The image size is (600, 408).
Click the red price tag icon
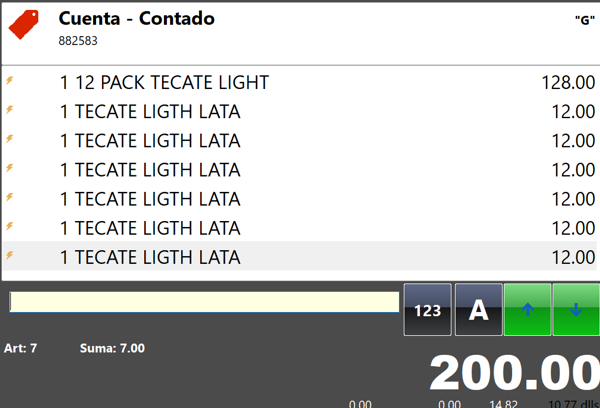[x=24, y=25]
